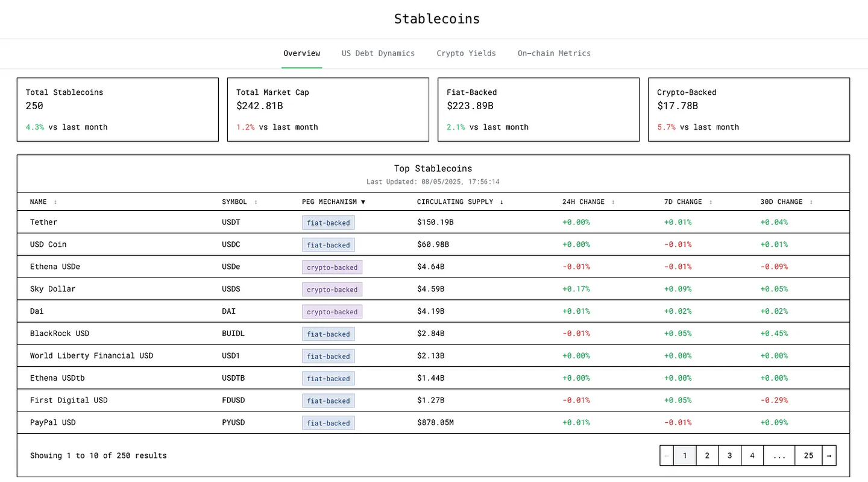Open page 4 in pagination

[752, 456]
